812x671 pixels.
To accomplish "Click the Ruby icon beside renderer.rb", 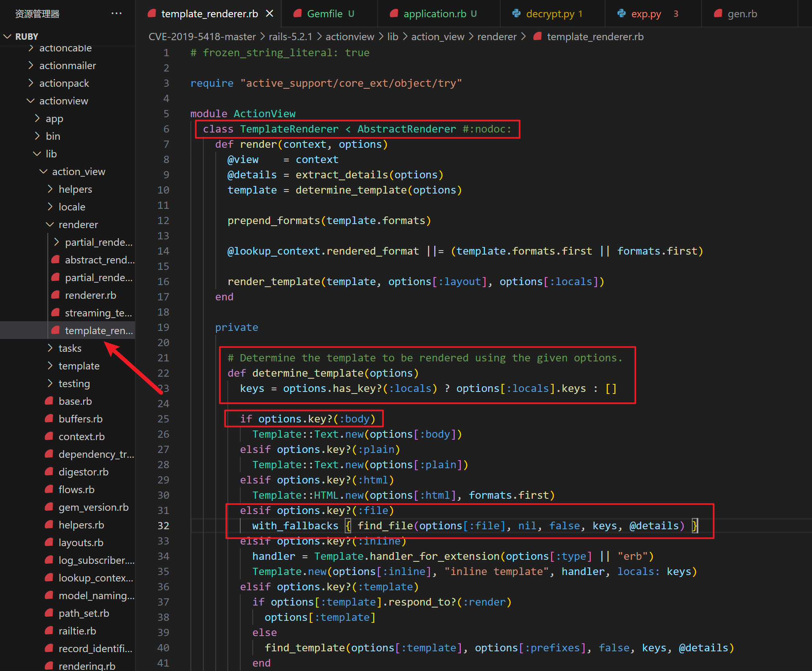I will [56, 295].
